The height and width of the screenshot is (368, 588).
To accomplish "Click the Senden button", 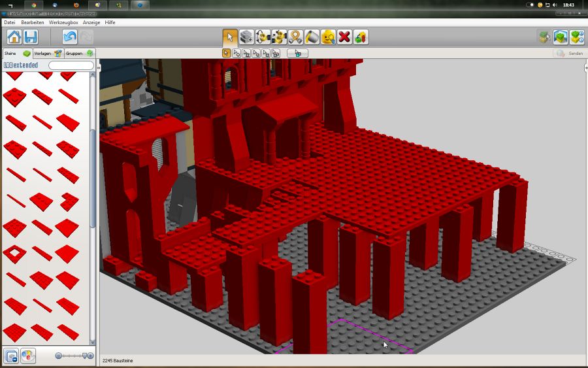I will click(x=569, y=54).
